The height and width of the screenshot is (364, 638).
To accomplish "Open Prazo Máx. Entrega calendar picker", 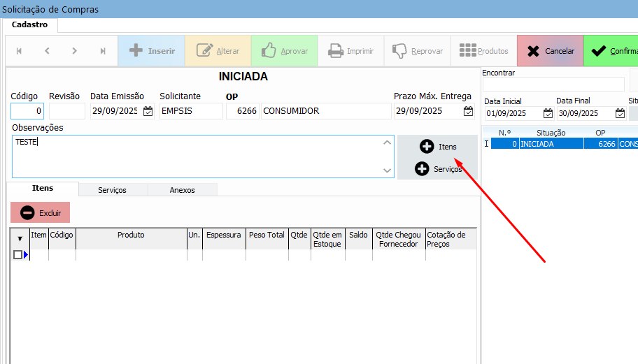I will [468, 111].
